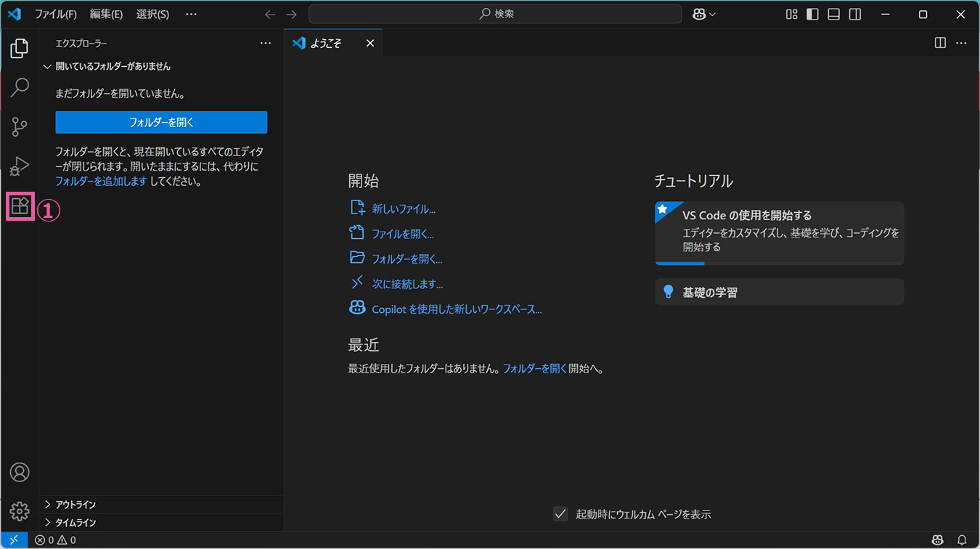Image resolution: width=980 pixels, height=549 pixels.
Task: Click the walkthrough progress bar under getting started card
Action: click(x=779, y=264)
